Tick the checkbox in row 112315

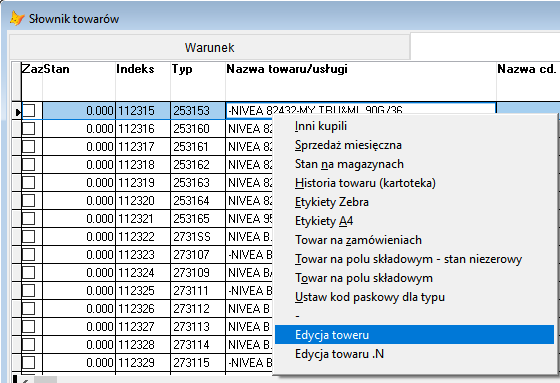[29, 110]
